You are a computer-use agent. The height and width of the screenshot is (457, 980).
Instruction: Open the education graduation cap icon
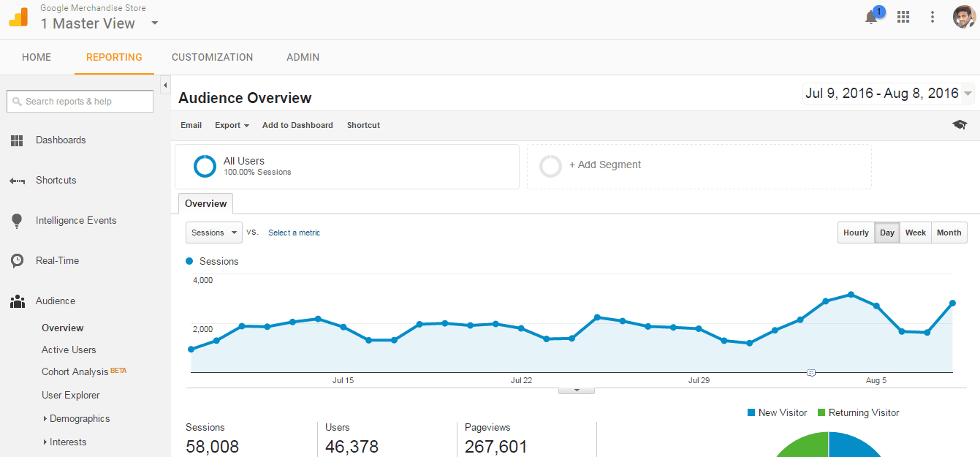[960, 125]
